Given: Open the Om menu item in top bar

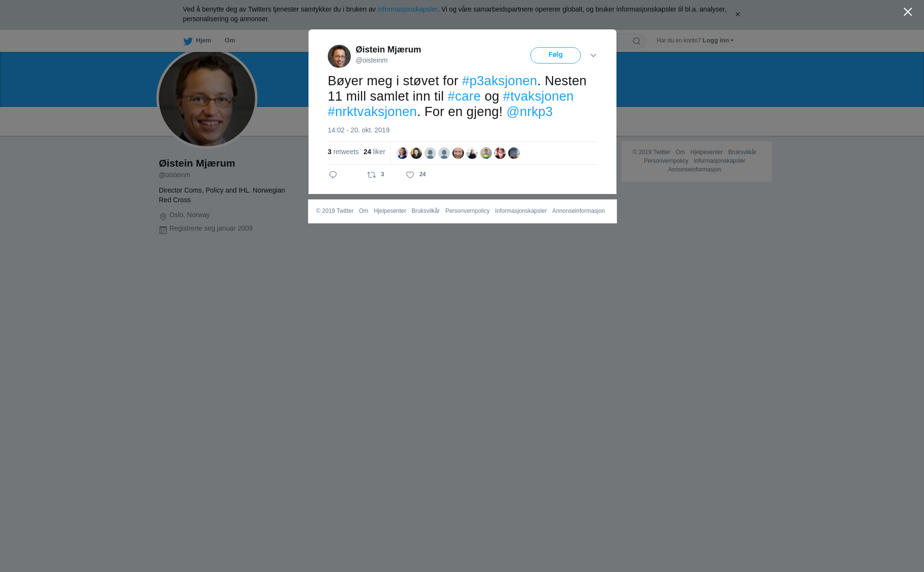Looking at the screenshot, I should pos(230,40).
